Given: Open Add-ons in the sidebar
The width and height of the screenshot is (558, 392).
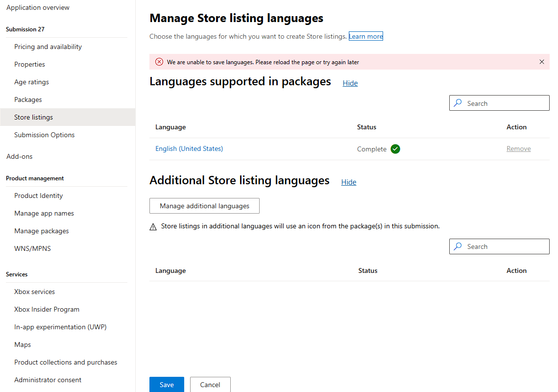Looking at the screenshot, I should (20, 156).
